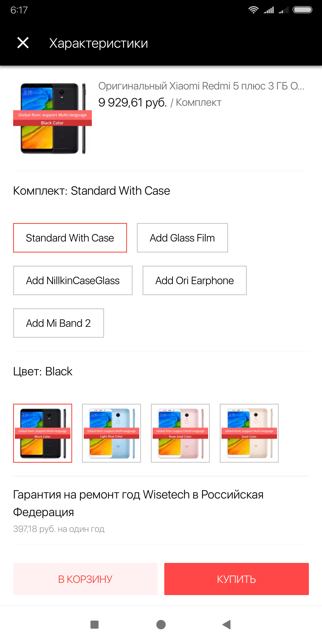Viewport: 322px width, 644px height.
Task: Tap the first cellular signal bars icon
Action: click(x=269, y=10)
